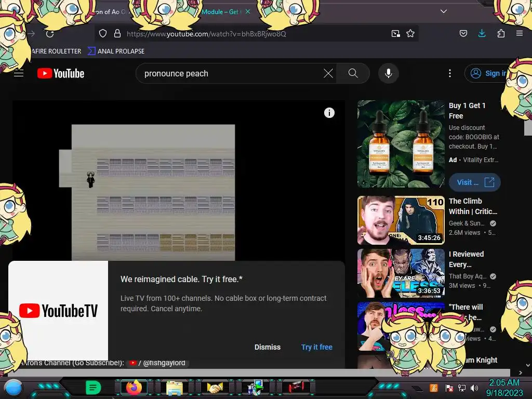Open the Action Center flag tray icon
This screenshot has height=399, width=532.
click(449, 388)
